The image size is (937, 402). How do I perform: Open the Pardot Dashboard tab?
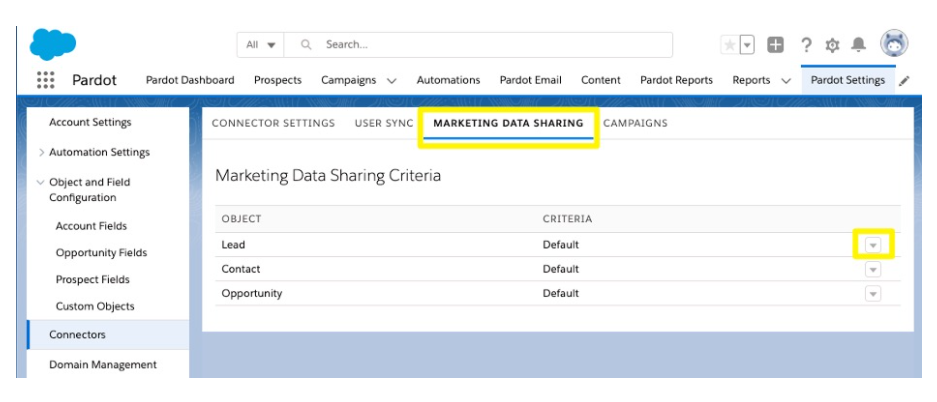tap(190, 80)
